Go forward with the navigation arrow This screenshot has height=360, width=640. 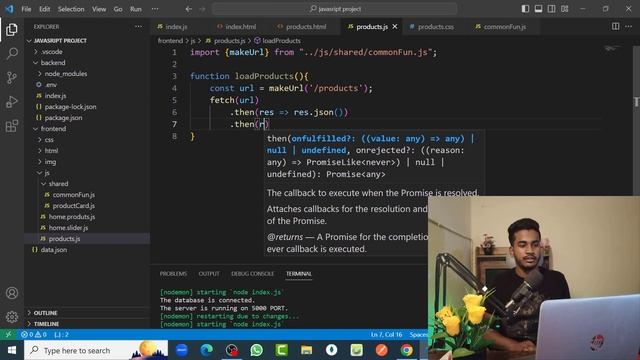[x=202, y=9]
